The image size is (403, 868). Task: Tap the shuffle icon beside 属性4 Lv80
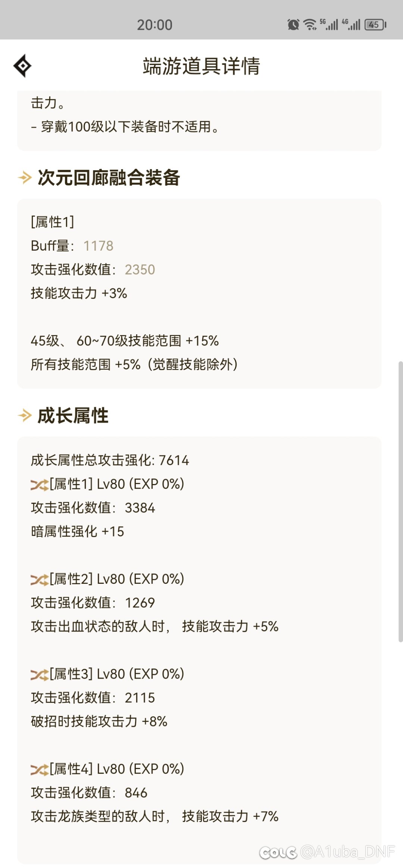coord(40,770)
